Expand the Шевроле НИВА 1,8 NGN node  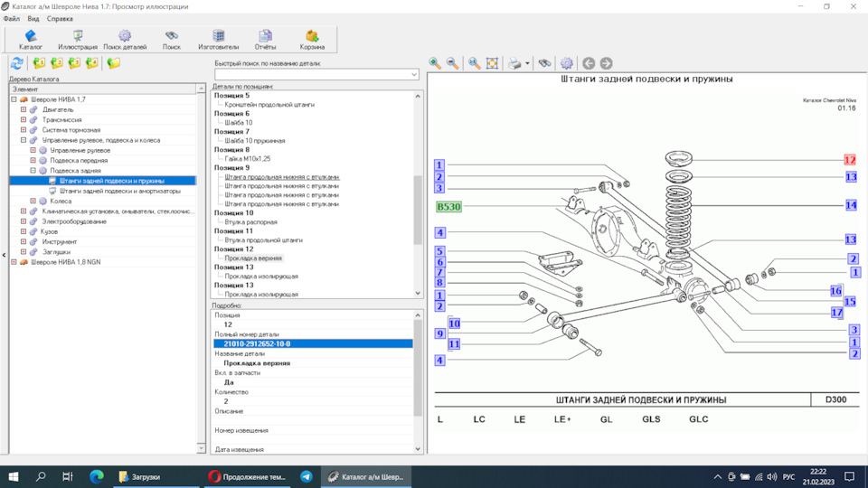[x=14, y=262]
